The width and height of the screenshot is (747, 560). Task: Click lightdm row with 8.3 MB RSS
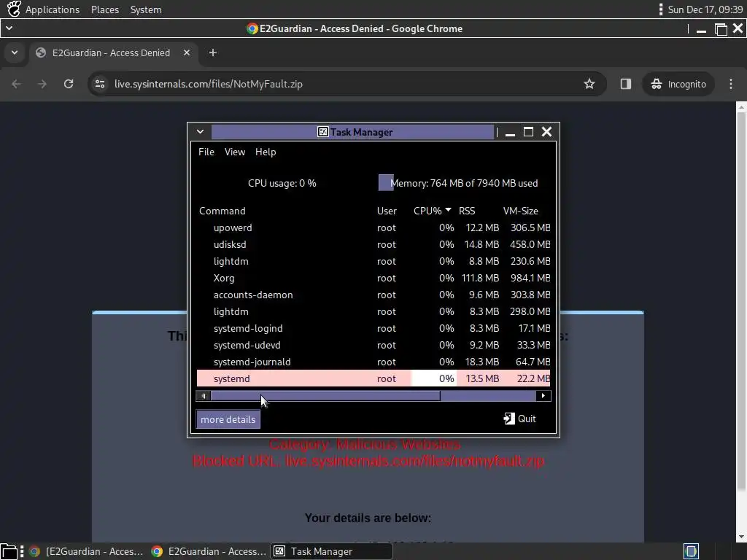coord(373,311)
